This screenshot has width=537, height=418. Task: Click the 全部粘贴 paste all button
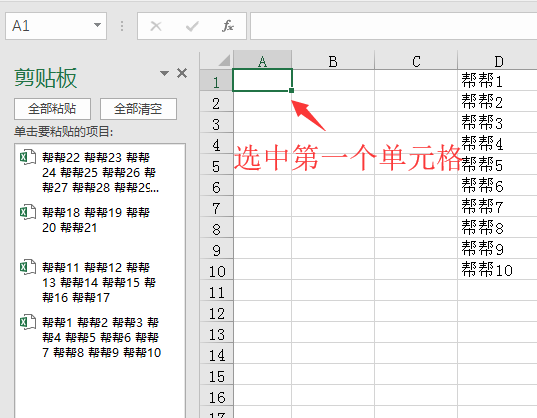point(52,109)
